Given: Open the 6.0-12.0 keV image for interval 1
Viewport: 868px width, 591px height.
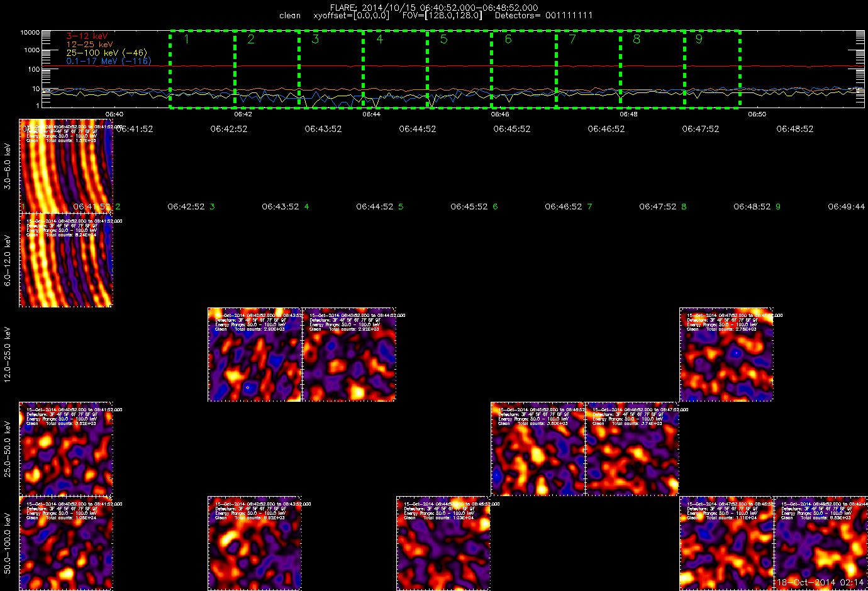Looking at the screenshot, I should [66, 260].
